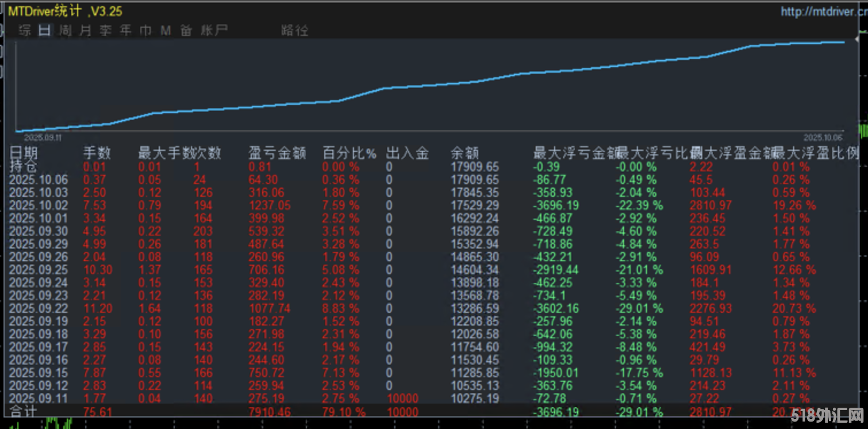Click the lots value 11.20

(x=98, y=308)
